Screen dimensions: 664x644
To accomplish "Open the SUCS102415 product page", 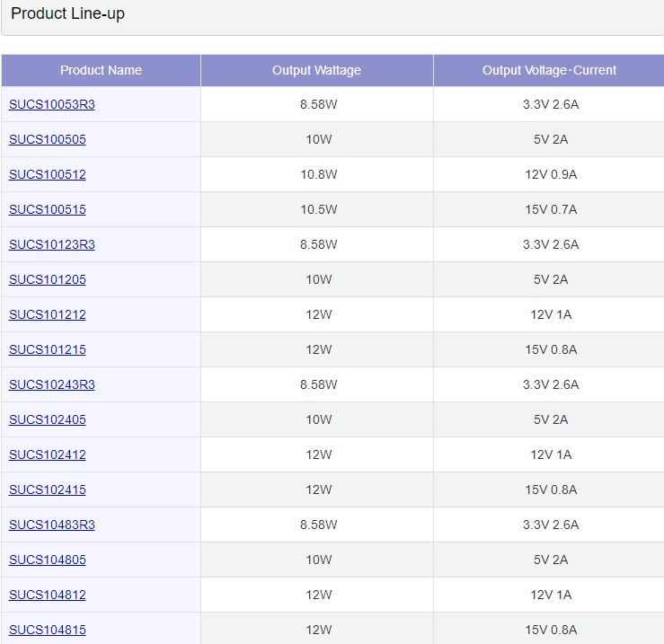I will coord(48,490).
